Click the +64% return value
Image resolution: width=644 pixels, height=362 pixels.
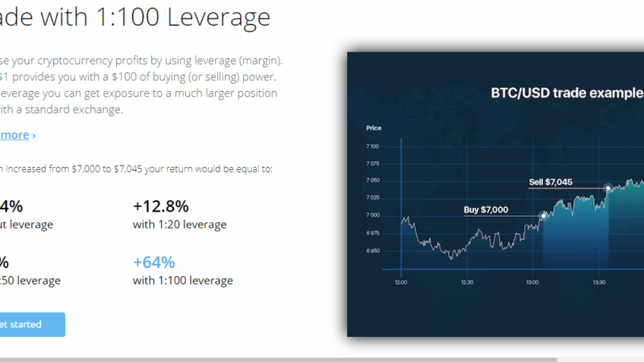tap(153, 262)
